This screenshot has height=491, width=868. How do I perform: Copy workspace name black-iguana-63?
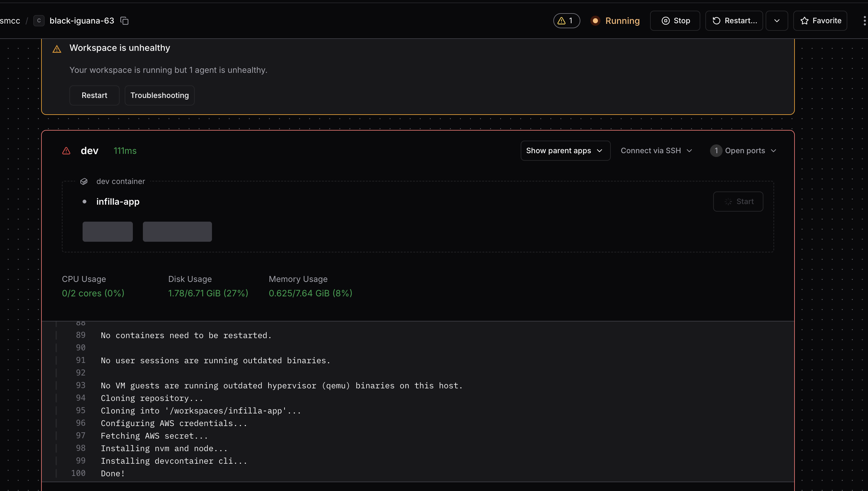124,21
